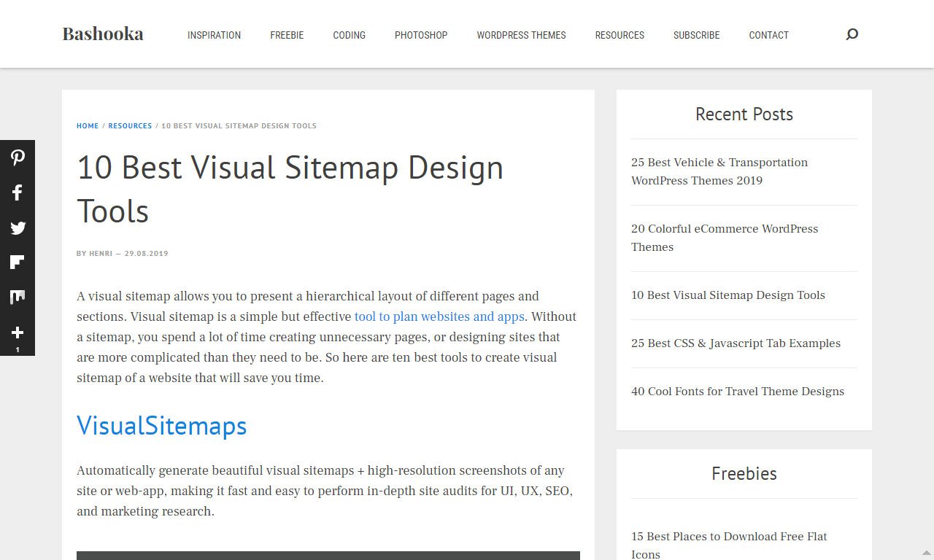Open more sharing options plus icon
Viewport: 934px width, 560px height.
tap(18, 332)
